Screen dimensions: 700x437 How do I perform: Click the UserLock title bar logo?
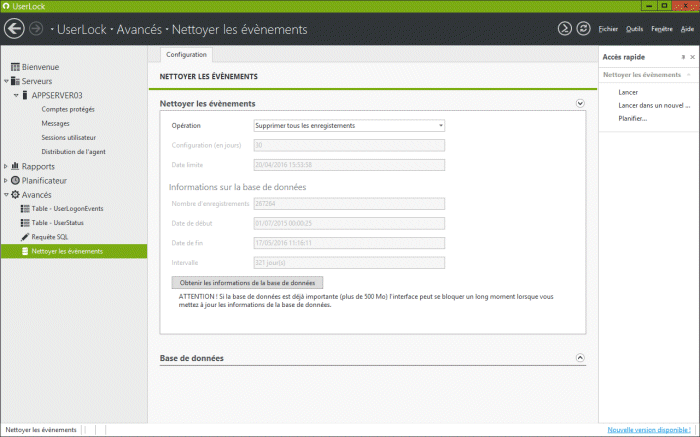[x=6, y=6]
